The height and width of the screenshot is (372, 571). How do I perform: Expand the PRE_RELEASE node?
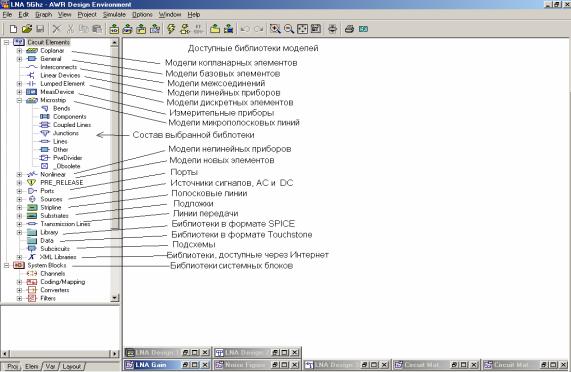pyautogui.click(x=19, y=183)
